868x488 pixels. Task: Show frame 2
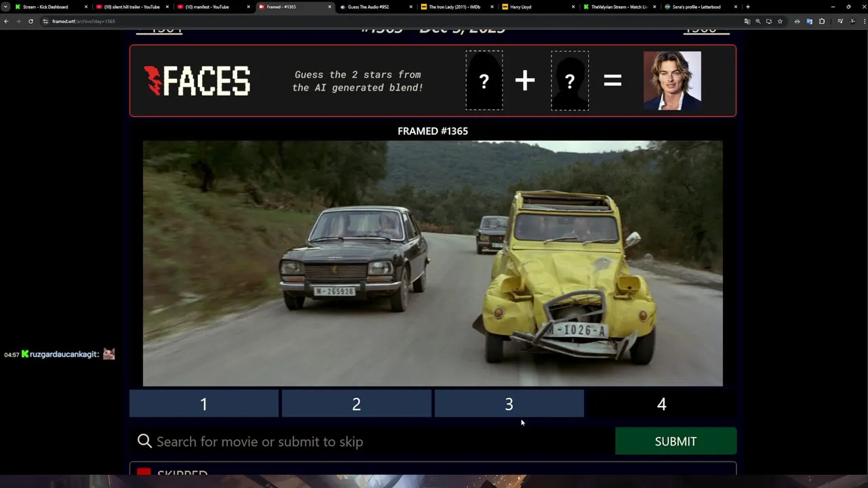coord(356,404)
